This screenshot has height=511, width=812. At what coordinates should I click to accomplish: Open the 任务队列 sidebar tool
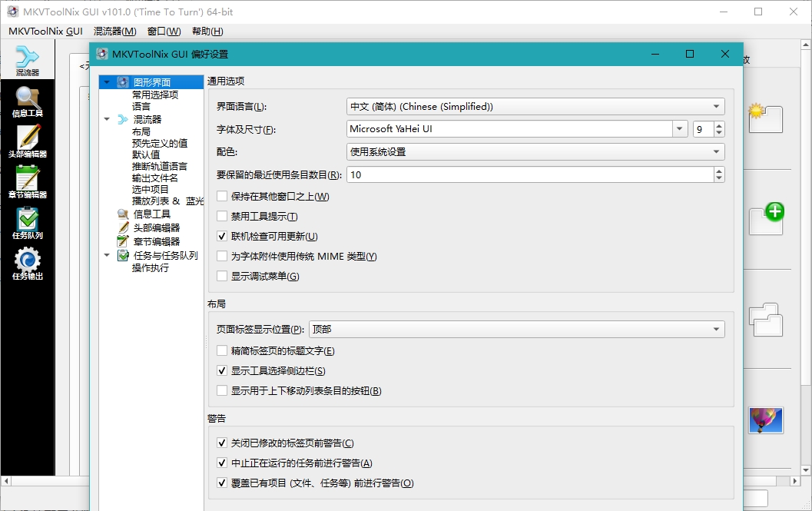click(28, 224)
